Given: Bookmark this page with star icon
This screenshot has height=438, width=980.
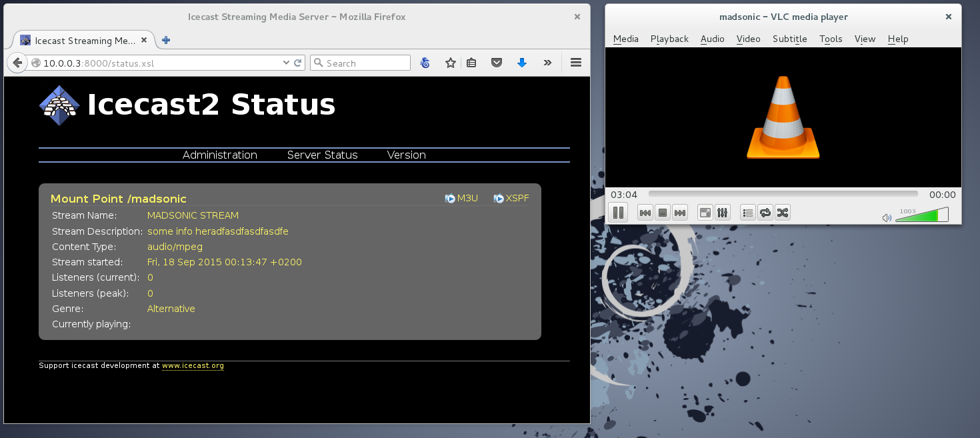Looking at the screenshot, I should (451, 63).
